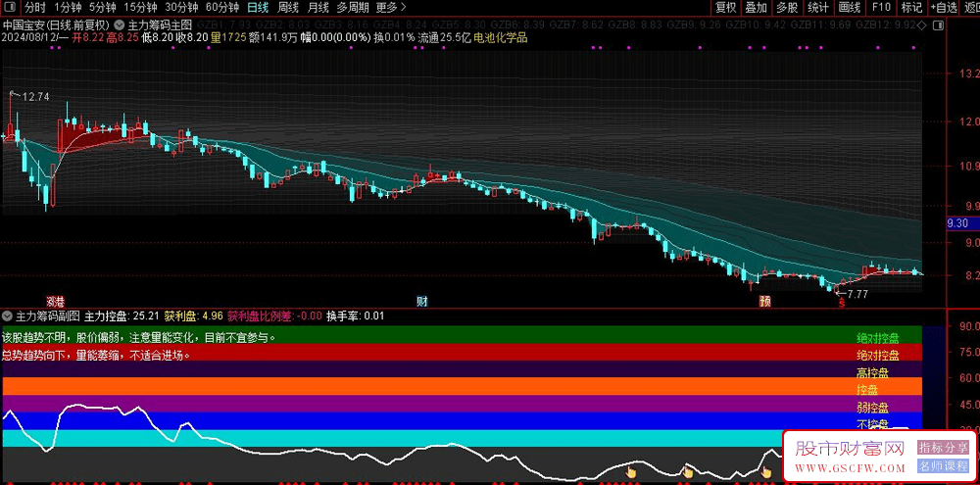Click the 高控盘 level label

pyautogui.click(x=872, y=373)
